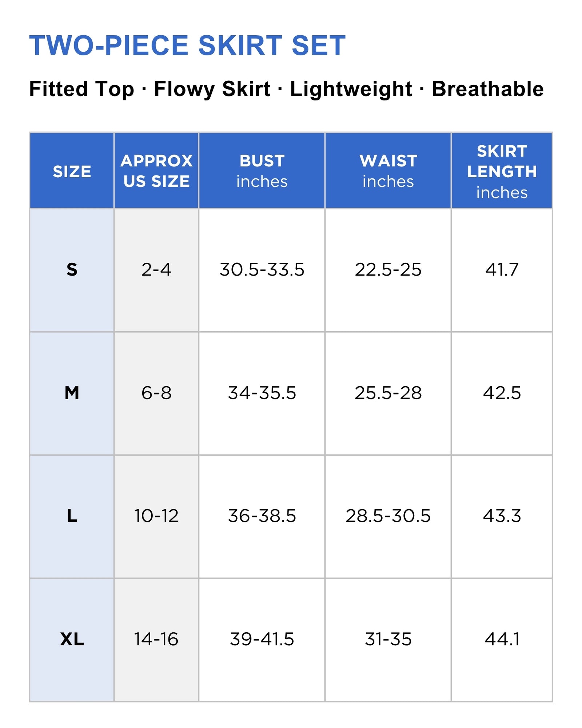This screenshot has height=728, width=582.
Task: Click the 30.5-33.5 bust measurement cell
Action: pos(262,270)
